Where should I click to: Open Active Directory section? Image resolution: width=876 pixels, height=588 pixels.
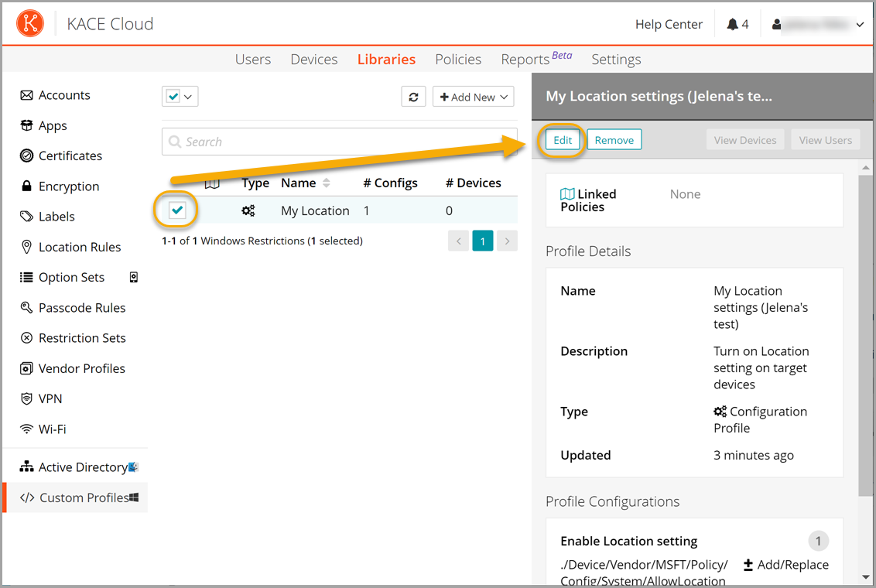[82, 467]
